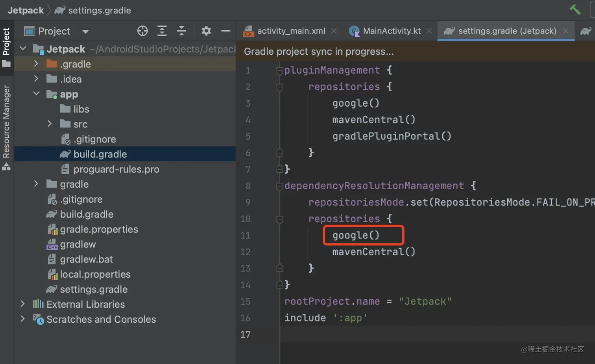Close the activity_main.xml tab
This screenshot has width=595, height=364.
coord(334,31)
